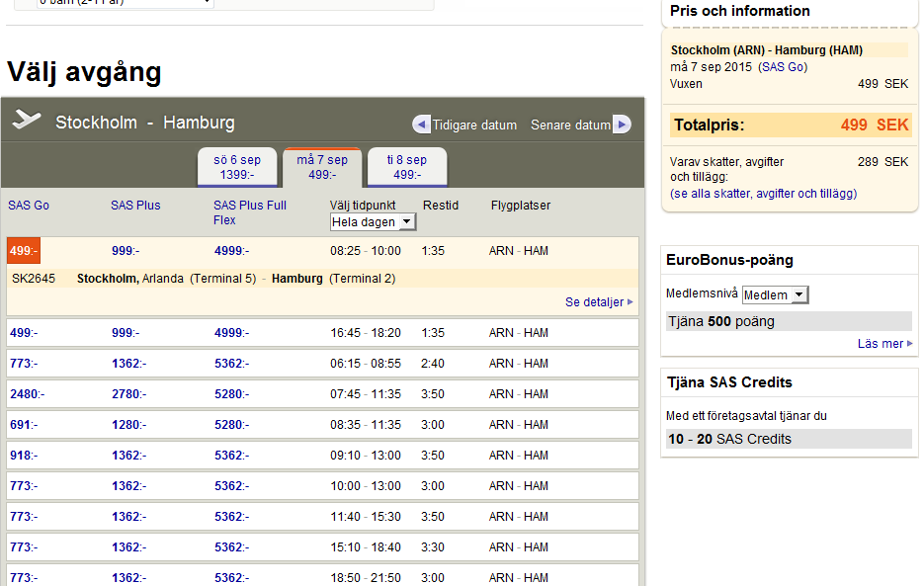The image size is (924, 586).
Task: Click the (SAS Go) link in price summary
Action: (x=783, y=66)
